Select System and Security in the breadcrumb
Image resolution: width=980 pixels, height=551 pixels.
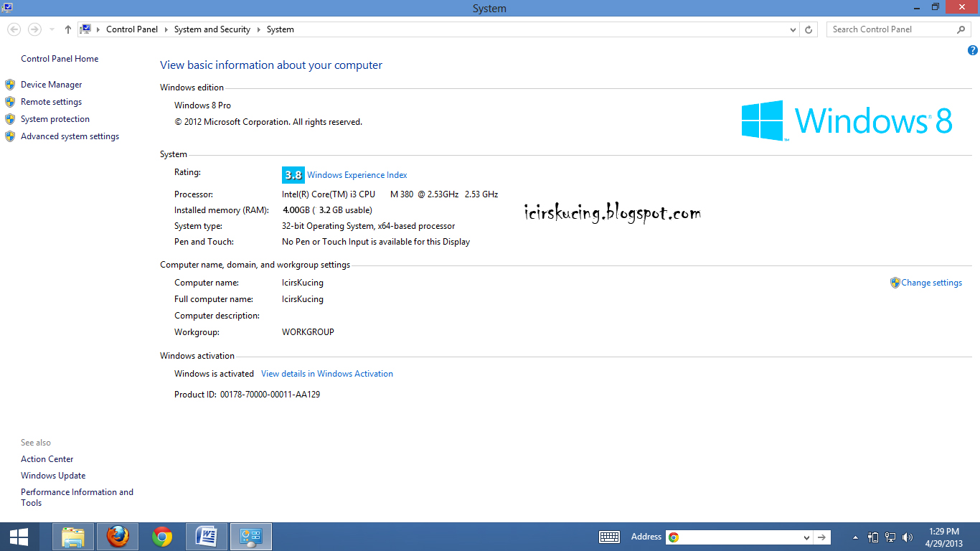click(x=212, y=29)
